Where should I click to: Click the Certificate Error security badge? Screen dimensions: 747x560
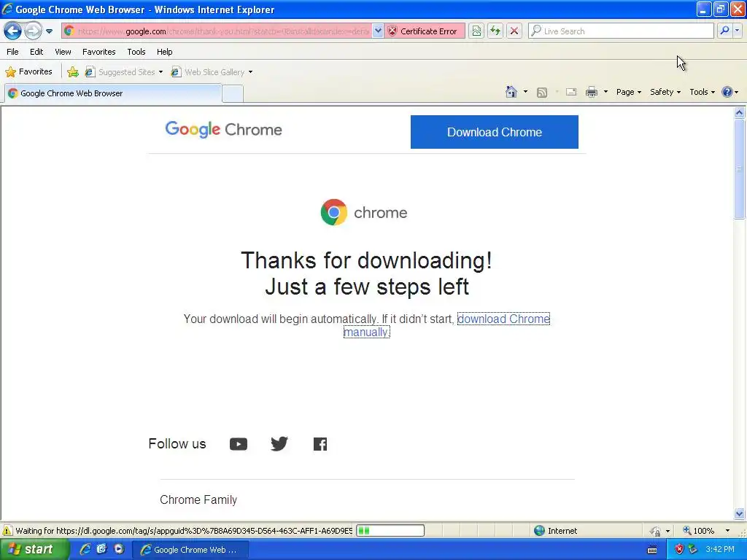(424, 31)
